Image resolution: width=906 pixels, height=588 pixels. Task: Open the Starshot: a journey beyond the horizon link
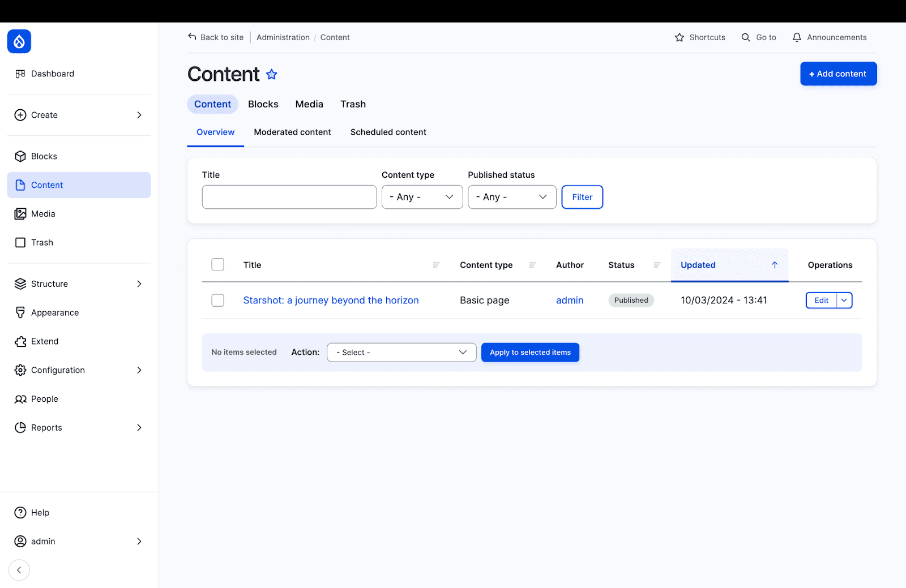(331, 301)
